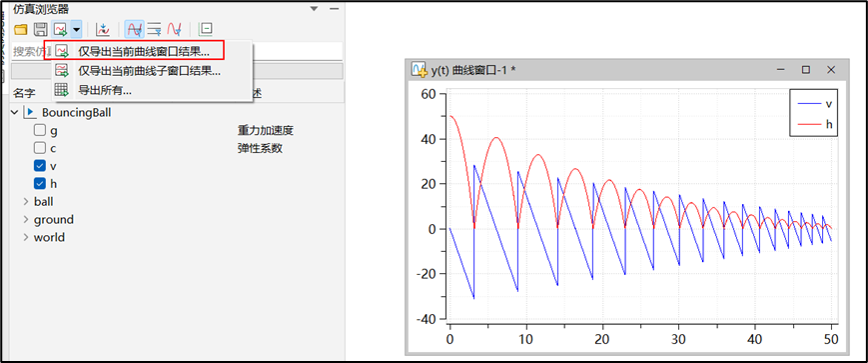The image size is (868, 363).
Task: Expand the world tree node
Action: (x=25, y=237)
